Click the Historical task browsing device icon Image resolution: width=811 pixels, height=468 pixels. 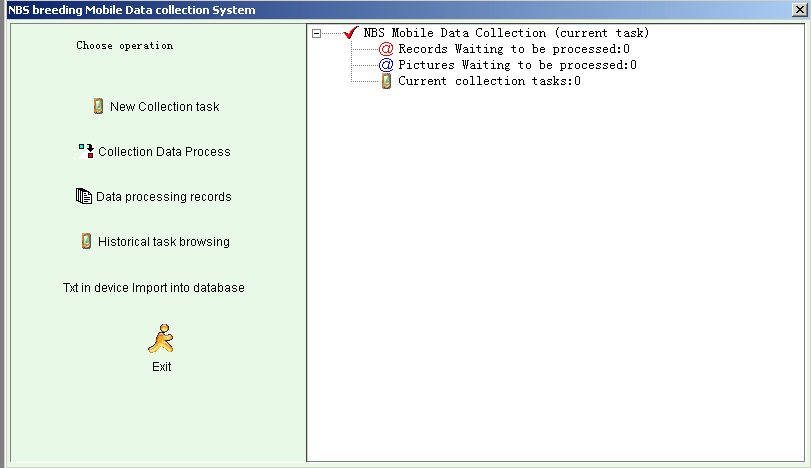pyautogui.click(x=86, y=241)
